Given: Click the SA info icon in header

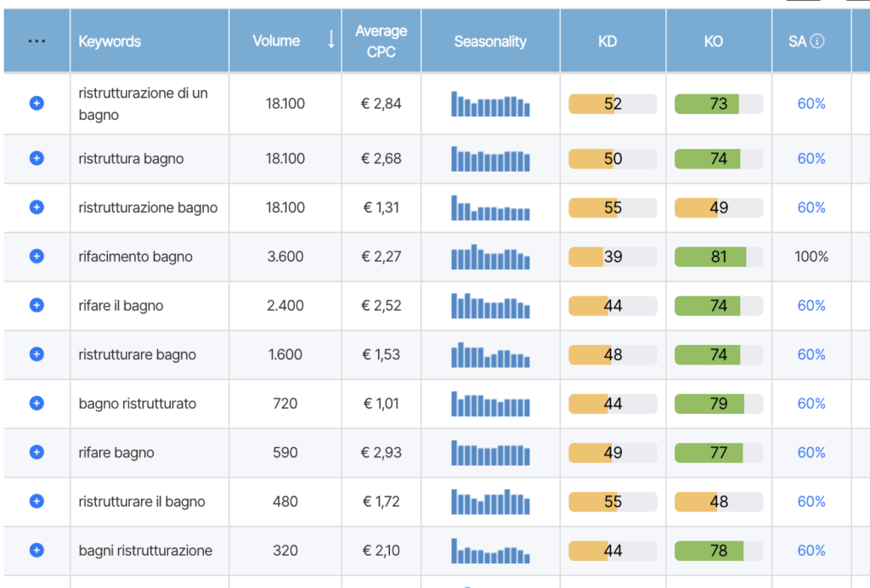Looking at the screenshot, I should pos(817,41).
